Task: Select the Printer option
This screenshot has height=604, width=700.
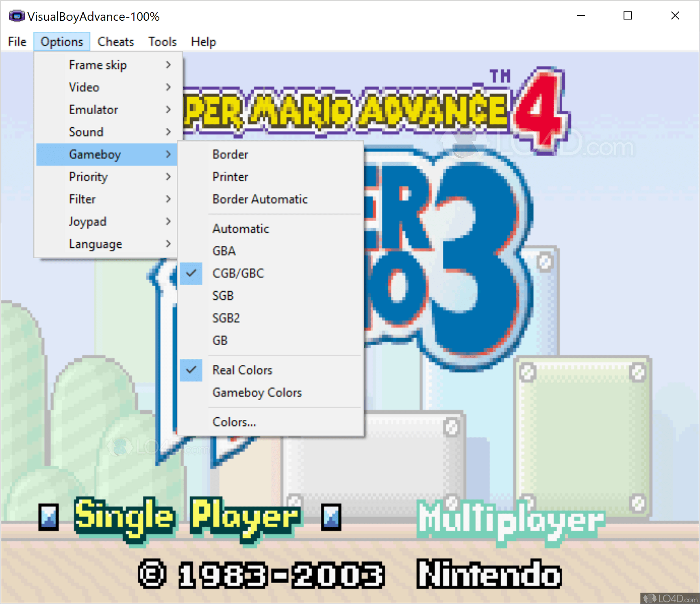Action: (x=230, y=177)
